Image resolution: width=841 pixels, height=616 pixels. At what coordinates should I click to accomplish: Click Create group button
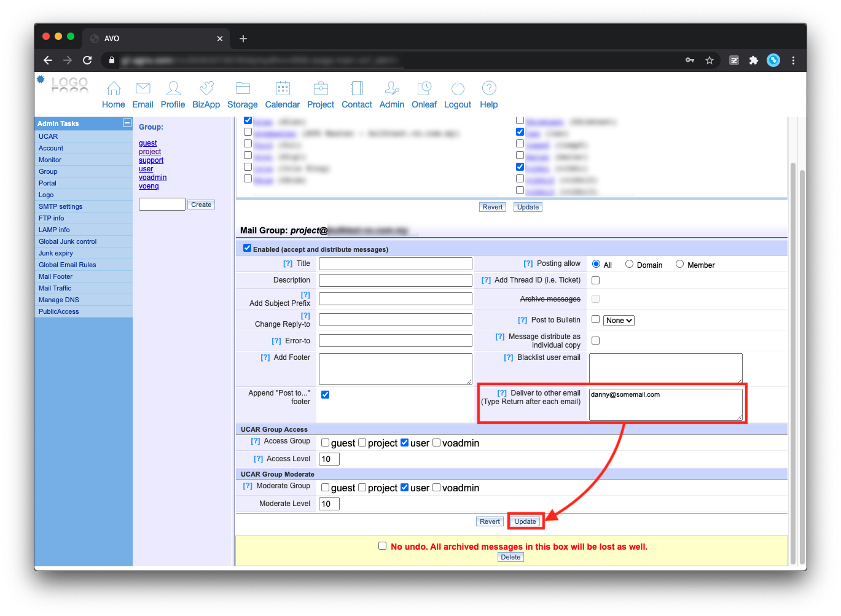(201, 205)
